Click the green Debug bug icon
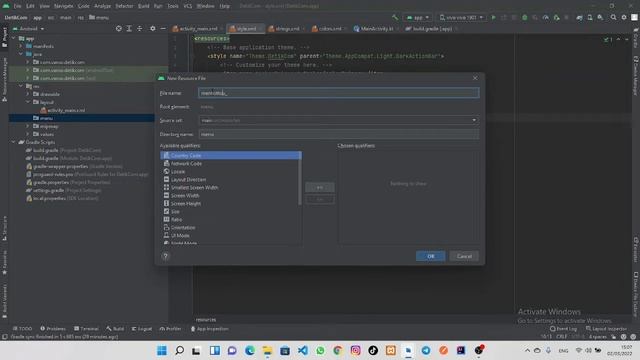The image size is (640, 360). [x=525, y=18]
